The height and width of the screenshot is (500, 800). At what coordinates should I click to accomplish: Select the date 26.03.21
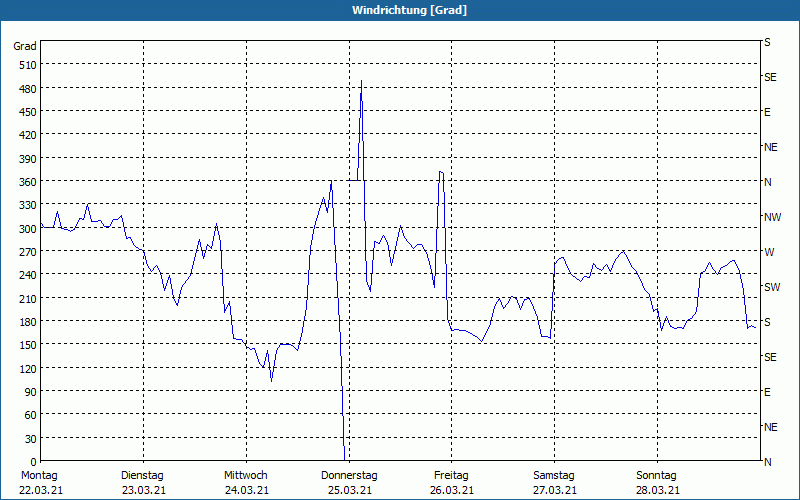[x=452, y=491]
